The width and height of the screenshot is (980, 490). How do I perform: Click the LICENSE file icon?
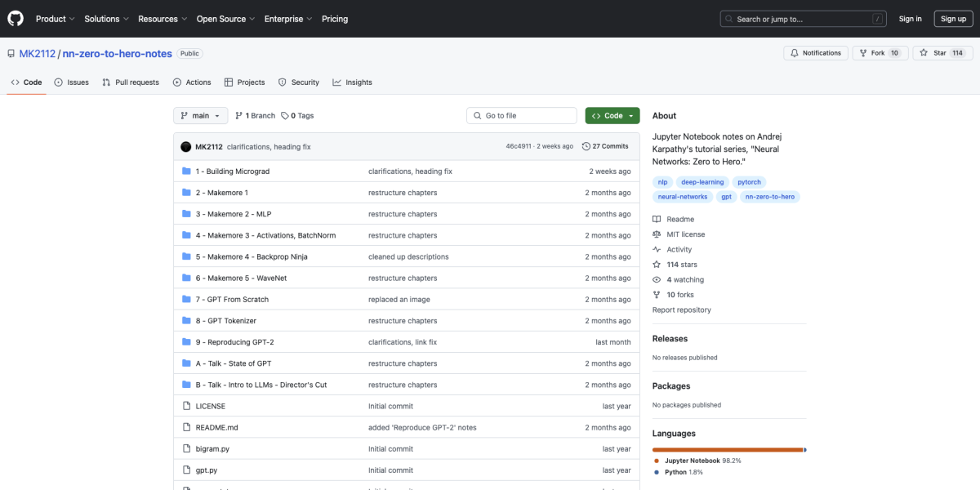coord(186,406)
